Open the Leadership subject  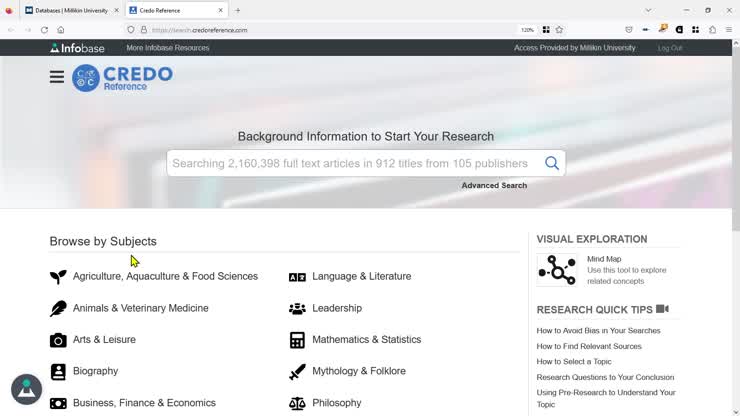click(x=337, y=308)
